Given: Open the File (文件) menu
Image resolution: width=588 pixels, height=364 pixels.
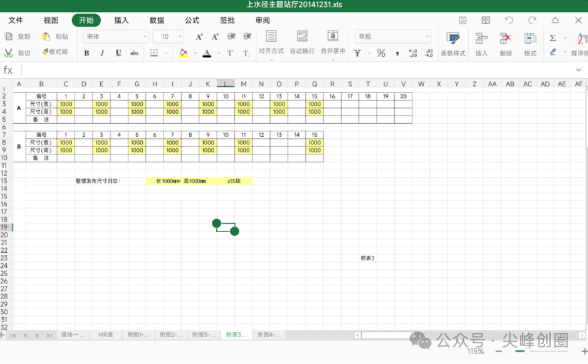Looking at the screenshot, I should (x=16, y=20).
